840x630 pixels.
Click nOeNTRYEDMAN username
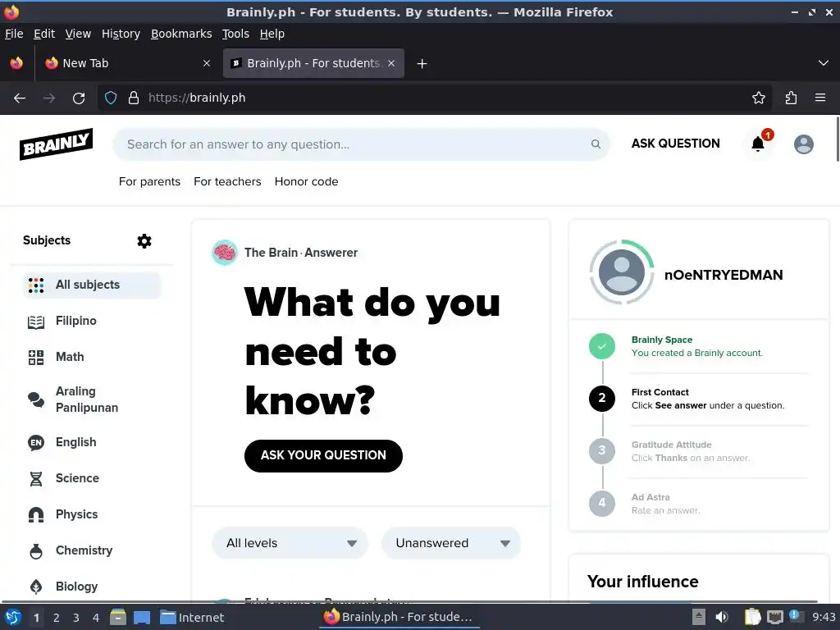click(x=724, y=275)
